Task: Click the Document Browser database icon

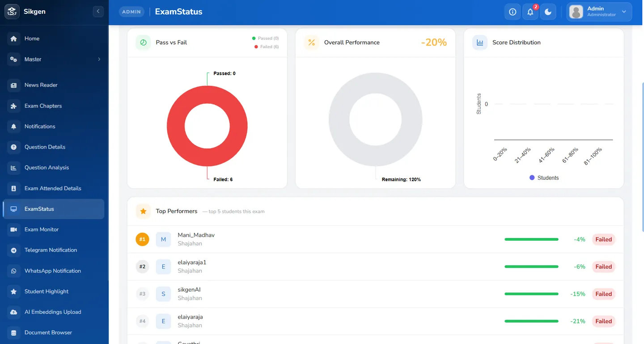Action: click(x=13, y=333)
